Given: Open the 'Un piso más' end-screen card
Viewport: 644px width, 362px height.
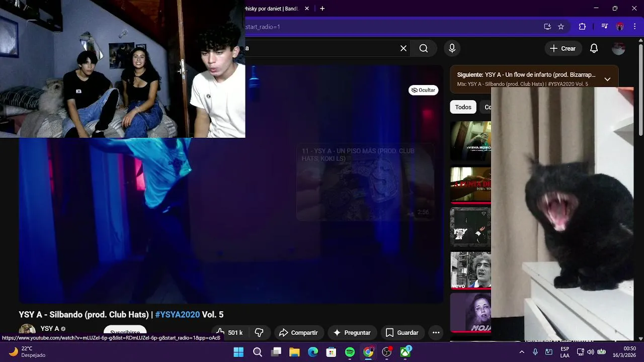Looking at the screenshot, I should coord(365,182).
